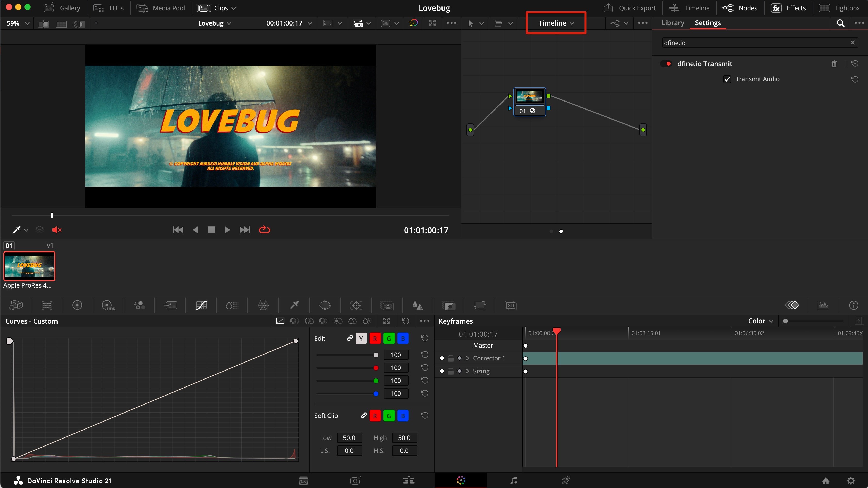The image size is (868, 488).
Task: Show the Keyframes palette
Action: click(792, 305)
